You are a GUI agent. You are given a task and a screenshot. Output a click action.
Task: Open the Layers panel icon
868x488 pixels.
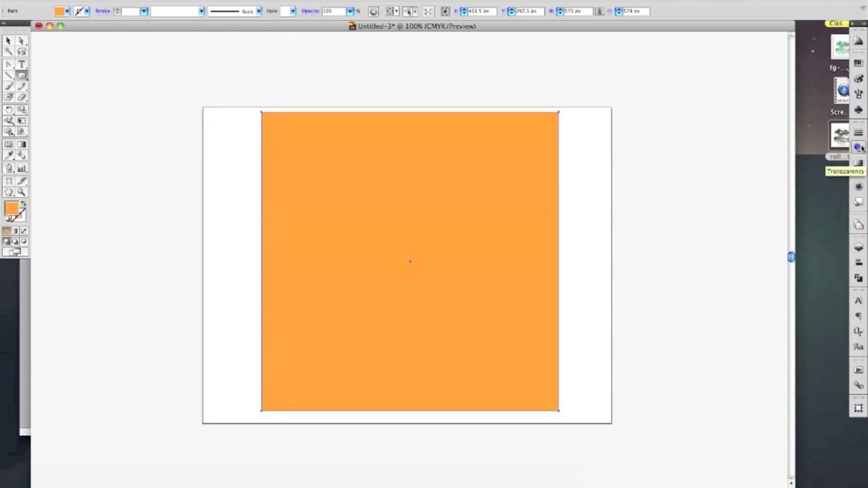click(859, 247)
